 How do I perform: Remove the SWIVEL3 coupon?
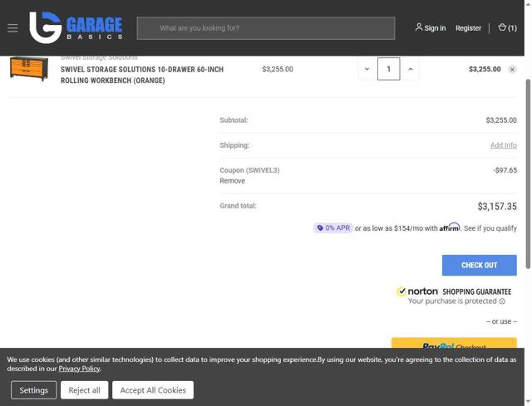click(232, 181)
